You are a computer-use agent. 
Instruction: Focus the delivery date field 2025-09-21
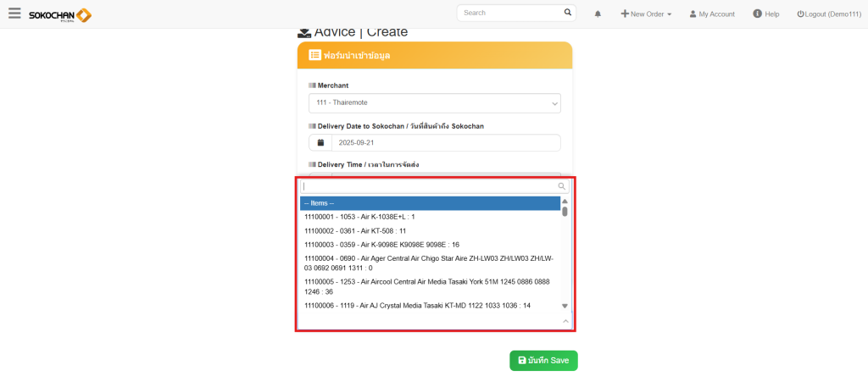pyautogui.click(x=445, y=142)
